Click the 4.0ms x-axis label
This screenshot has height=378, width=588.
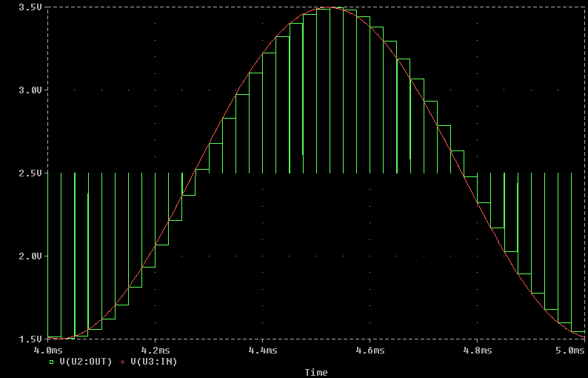click(48, 351)
